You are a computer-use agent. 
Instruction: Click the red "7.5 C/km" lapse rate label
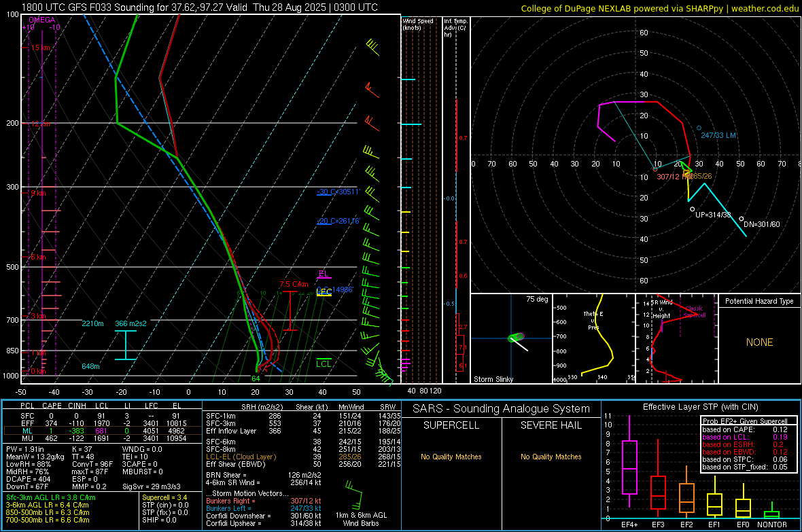click(294, 285)
